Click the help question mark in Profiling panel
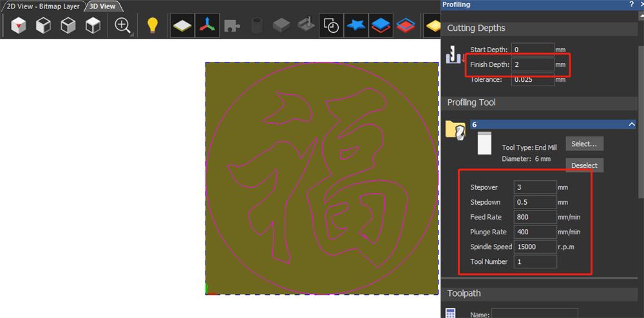This screenshot has height=318, width=644. [630, 5]
